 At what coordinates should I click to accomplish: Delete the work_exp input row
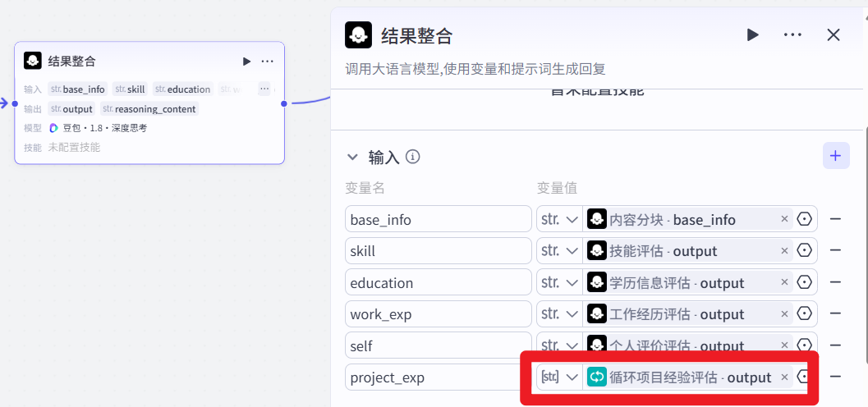coord(835,314)
